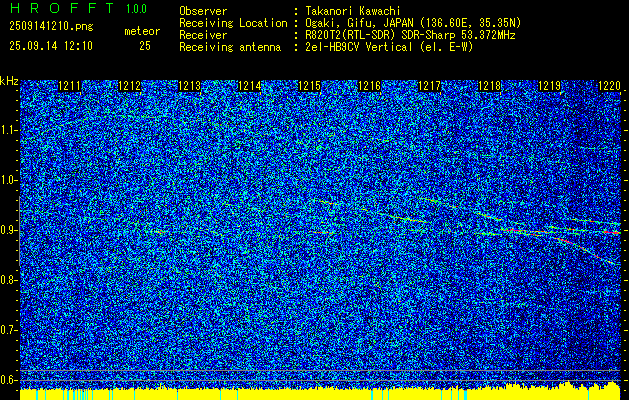629x400 pixels.
Task: Click time marker 1213
Action: click(189, 86)
